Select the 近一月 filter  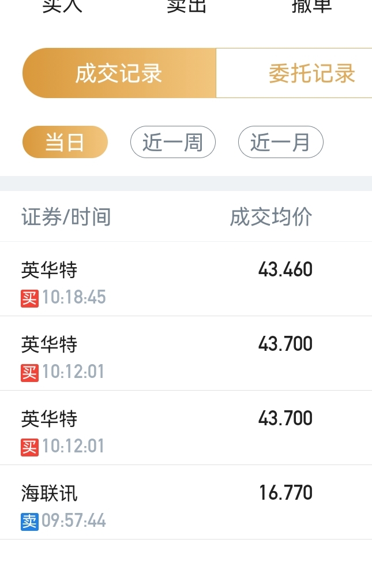pos(281,142)
